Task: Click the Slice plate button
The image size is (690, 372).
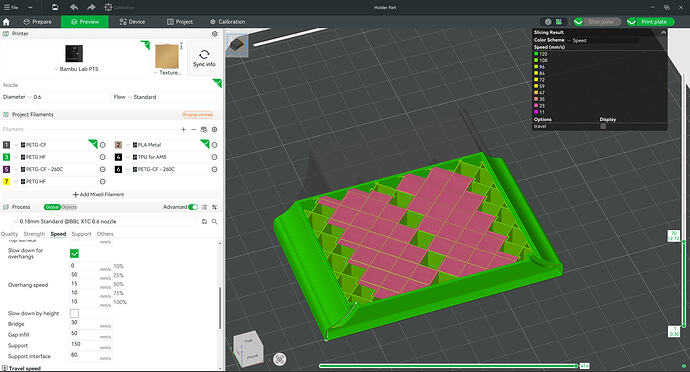Action: click(601, 22)
